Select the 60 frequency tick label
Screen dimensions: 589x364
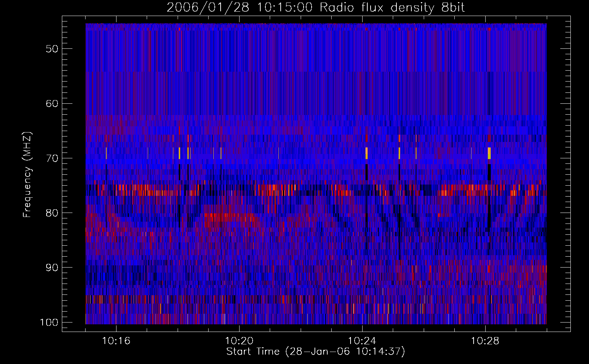[52, 103]
